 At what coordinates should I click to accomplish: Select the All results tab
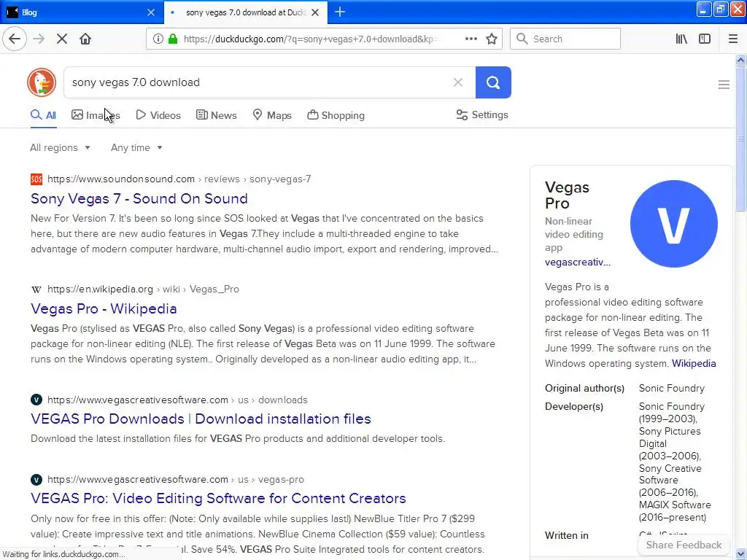(43, 115)
